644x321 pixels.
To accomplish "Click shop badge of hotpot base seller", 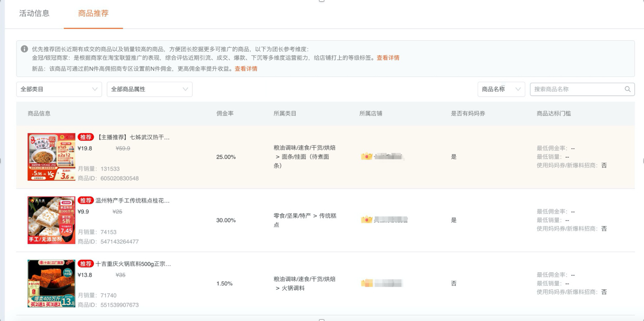I will pyautogui.click(x=366, y=283).
